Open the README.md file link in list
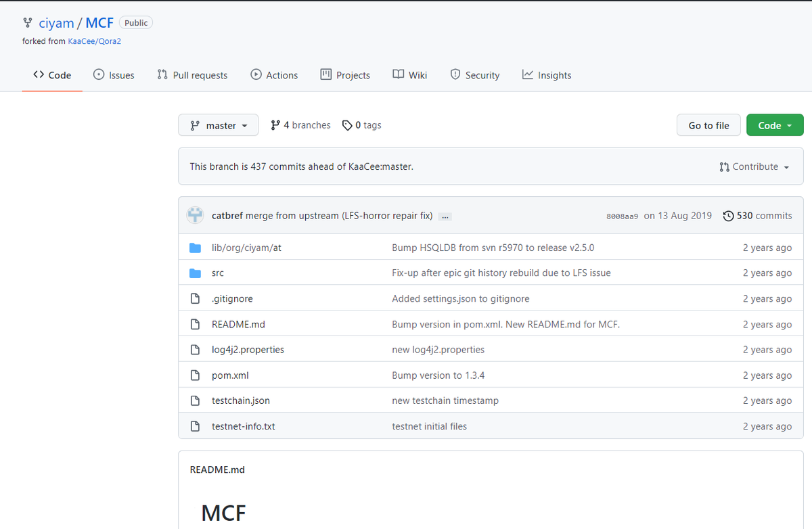The height and width of the screenshot is (529, 812). point(238,324)
